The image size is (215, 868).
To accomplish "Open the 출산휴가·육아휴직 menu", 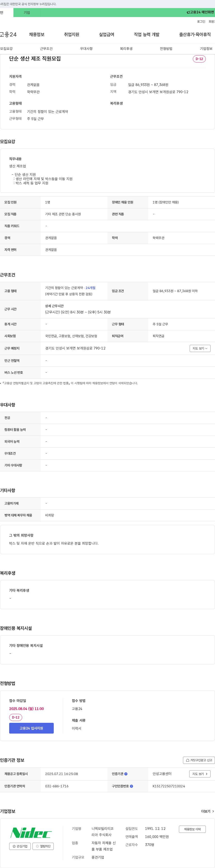I will pos(195,34).
